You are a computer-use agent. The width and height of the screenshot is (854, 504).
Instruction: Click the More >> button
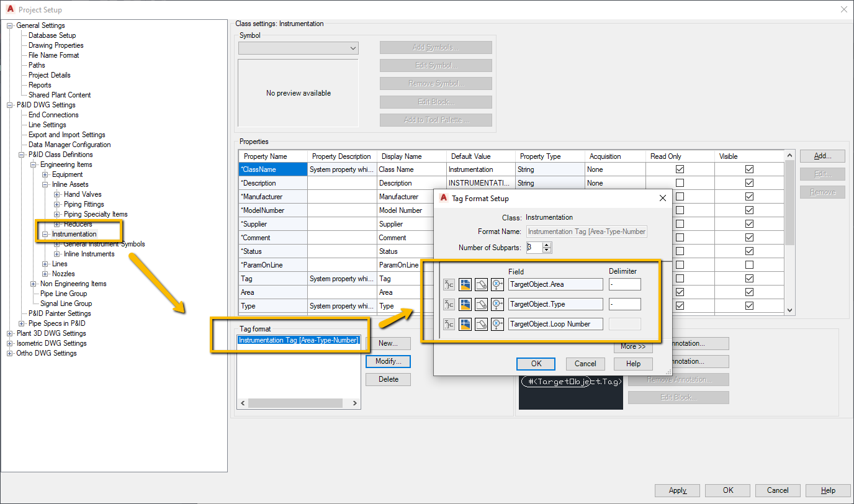(x=633, y=348)
